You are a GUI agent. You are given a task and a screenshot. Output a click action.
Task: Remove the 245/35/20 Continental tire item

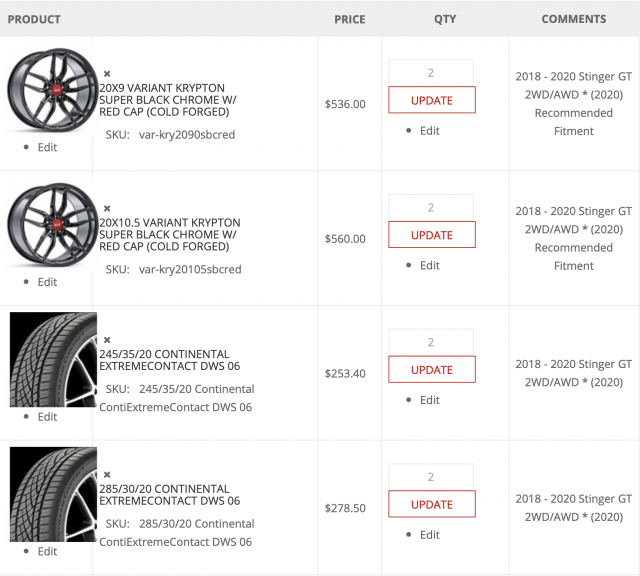[107, 340]
